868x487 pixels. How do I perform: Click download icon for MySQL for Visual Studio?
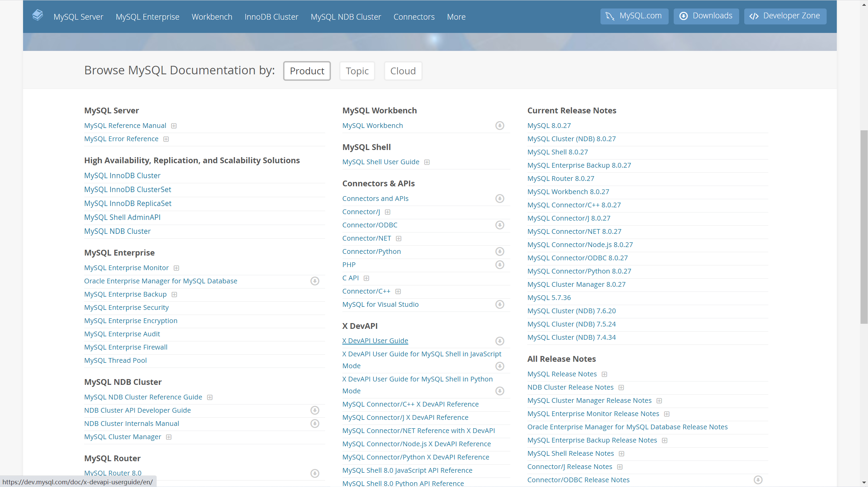(x=500, y=304)
